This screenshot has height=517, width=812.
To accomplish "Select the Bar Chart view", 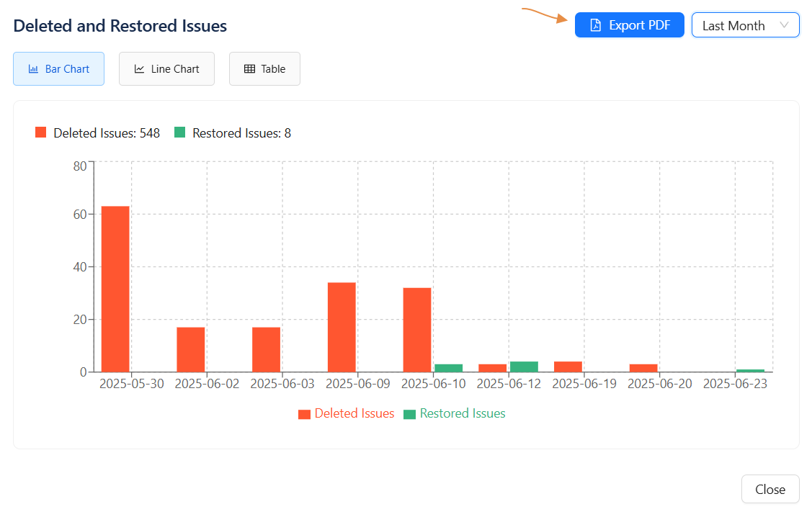I will (x=59, y=69).
